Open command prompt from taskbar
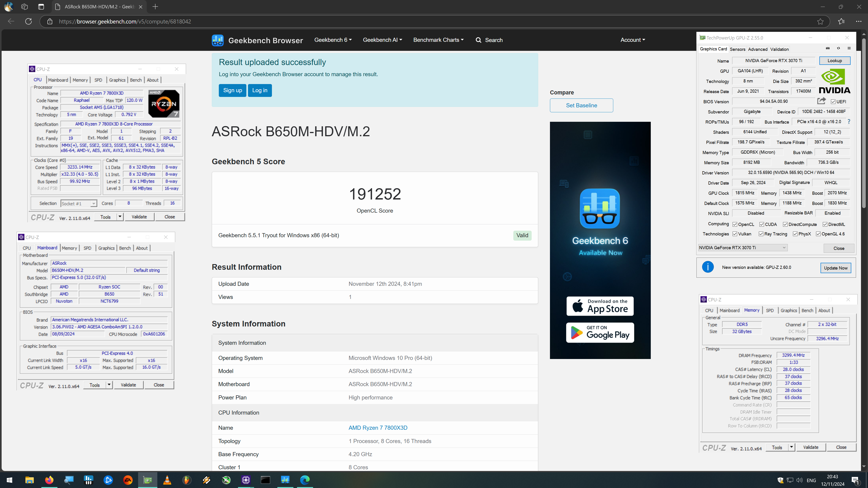The height and width of the screenshot is (488, 868). 266,480
